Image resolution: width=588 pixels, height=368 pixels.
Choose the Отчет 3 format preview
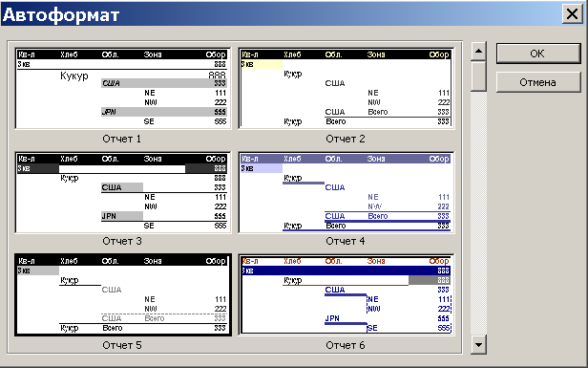pyautogui.click(x=123, y=192)
